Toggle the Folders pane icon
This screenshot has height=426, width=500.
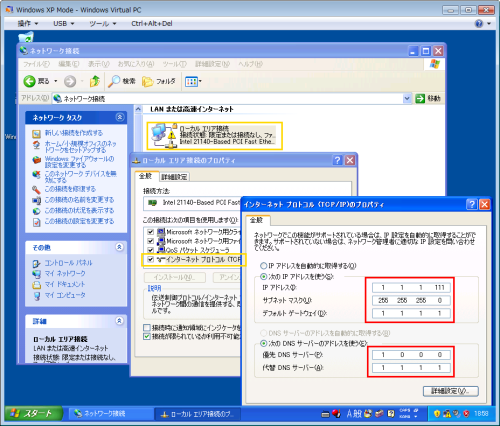pyautogui.click(x=148, y=81)
